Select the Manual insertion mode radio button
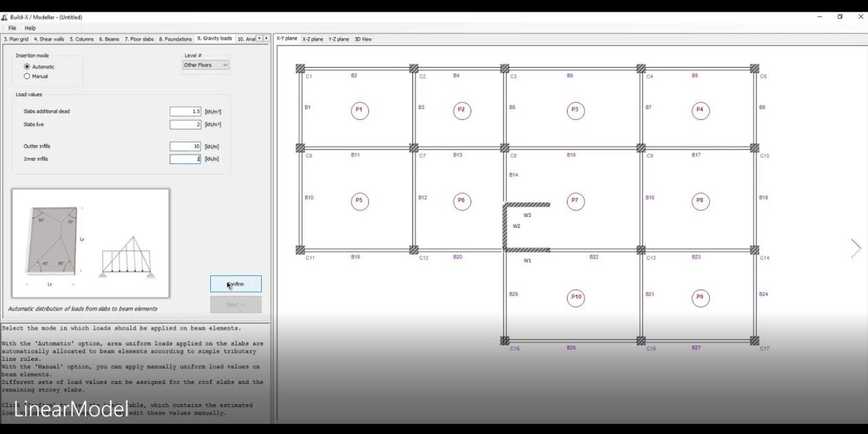The width and height of the screenshot is (868, 434). point(27,76)
